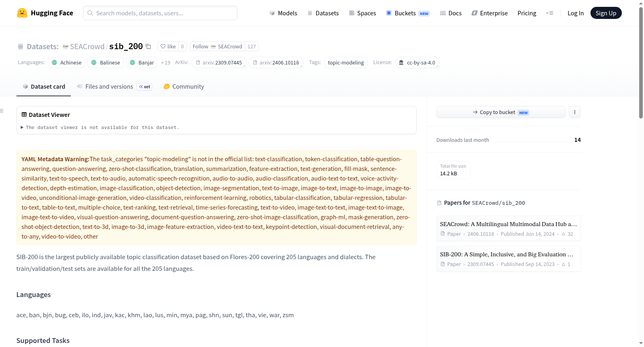Viewport: 644px width, 347px height.
Task: Follow the SEACrowd organization
Action: pos(217,46)
